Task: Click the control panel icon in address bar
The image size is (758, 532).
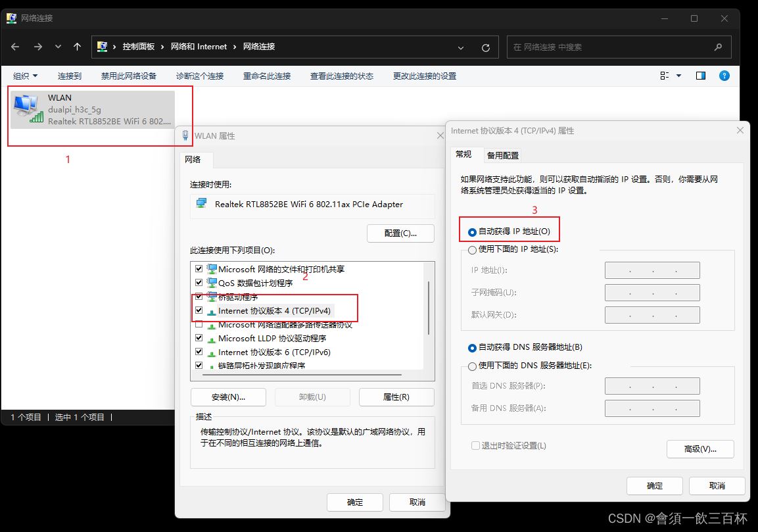Action: [x=102, y=47]
